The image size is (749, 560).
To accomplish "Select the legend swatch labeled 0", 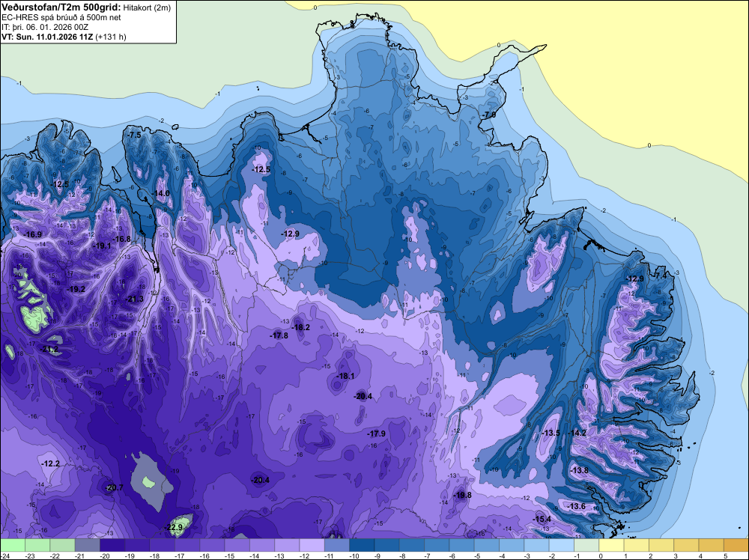I will pyautogui.click(x=611, y=545).
